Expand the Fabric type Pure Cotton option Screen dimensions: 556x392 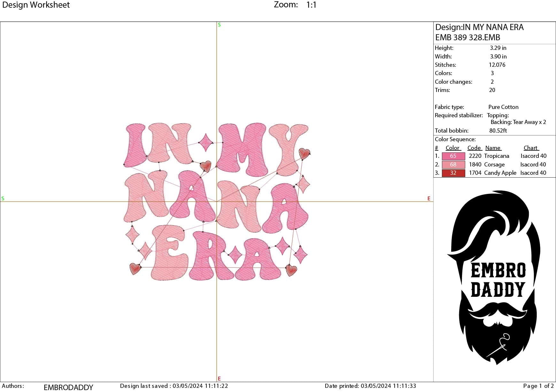[x=503, y=107]
